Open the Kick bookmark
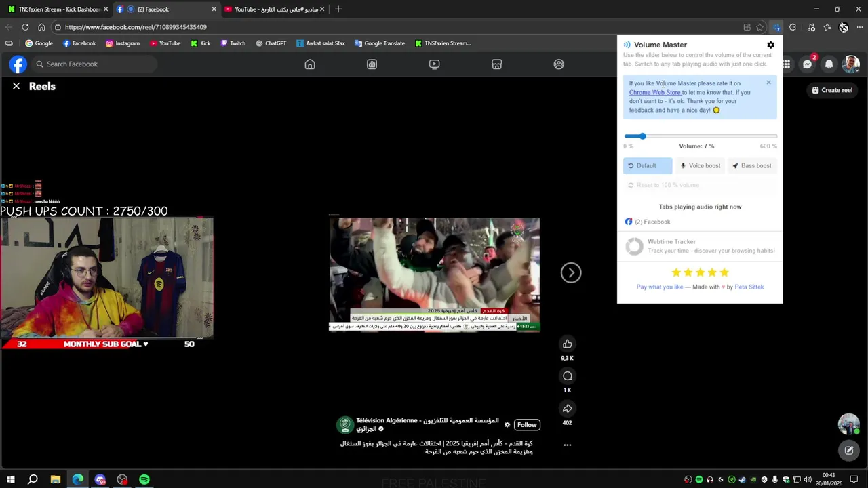Screen dimensions: 868x488 [200, 43]
